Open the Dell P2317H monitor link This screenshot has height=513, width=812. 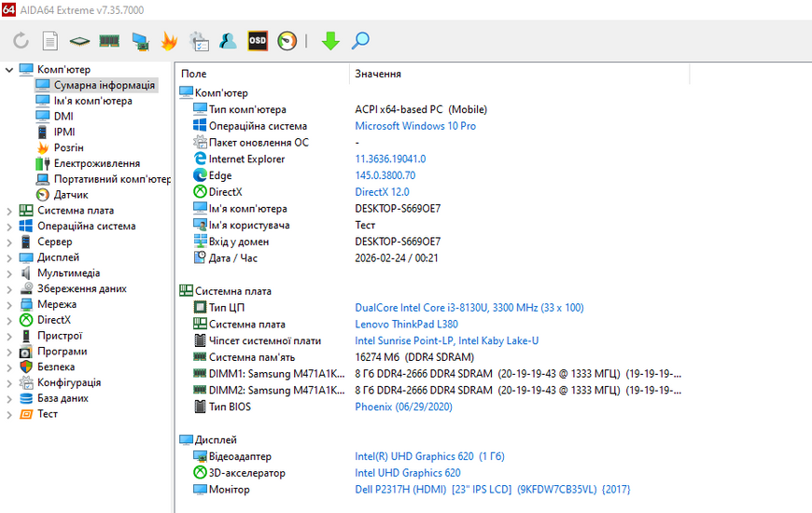pyautogui.click(x=493, y=489)
